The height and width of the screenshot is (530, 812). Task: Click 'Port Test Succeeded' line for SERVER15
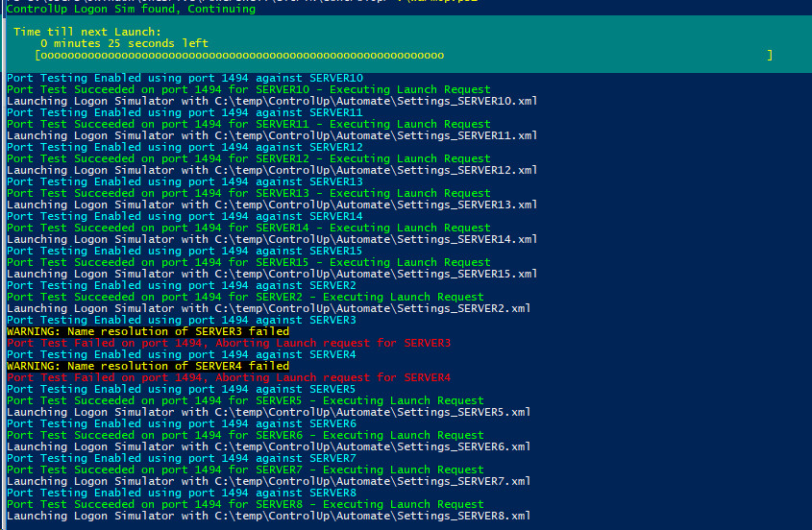point(249,262)
